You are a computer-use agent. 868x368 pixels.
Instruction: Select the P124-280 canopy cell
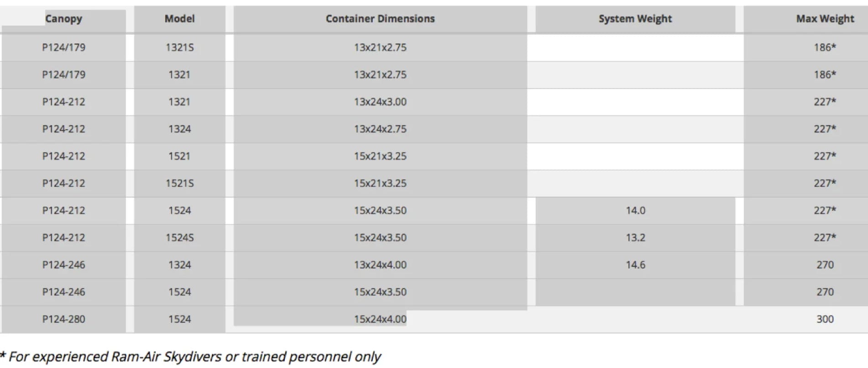(x=63, y=319)
